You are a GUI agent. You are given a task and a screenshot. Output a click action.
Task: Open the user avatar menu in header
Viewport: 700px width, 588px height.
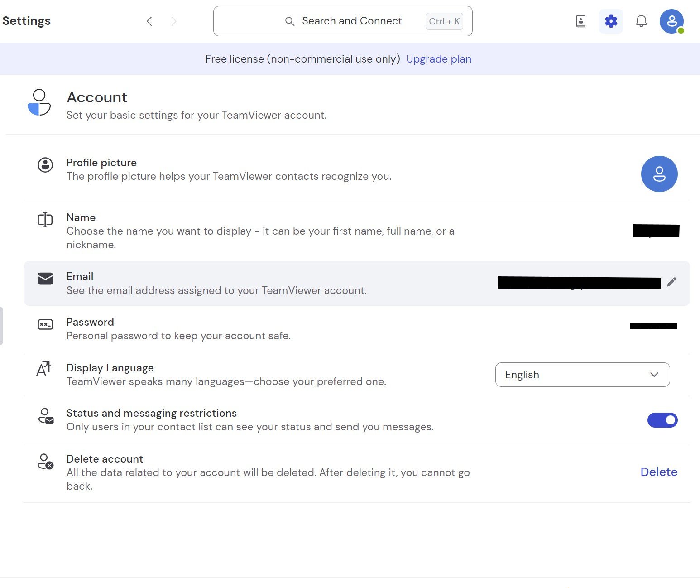tap(672, 21)
